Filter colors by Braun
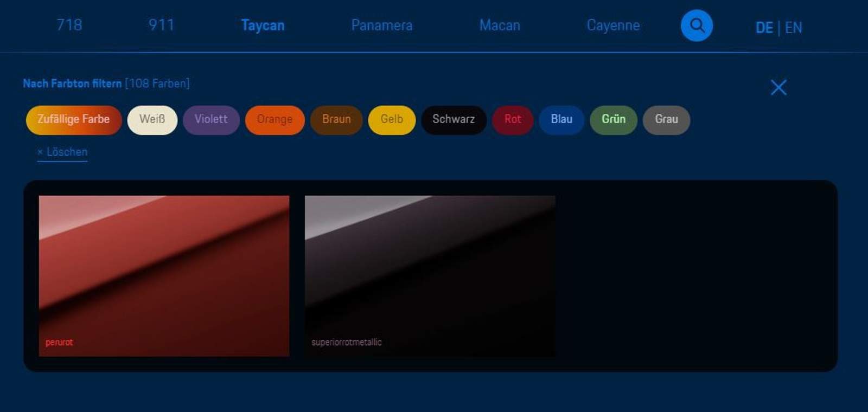 click(x=336, y=120)
